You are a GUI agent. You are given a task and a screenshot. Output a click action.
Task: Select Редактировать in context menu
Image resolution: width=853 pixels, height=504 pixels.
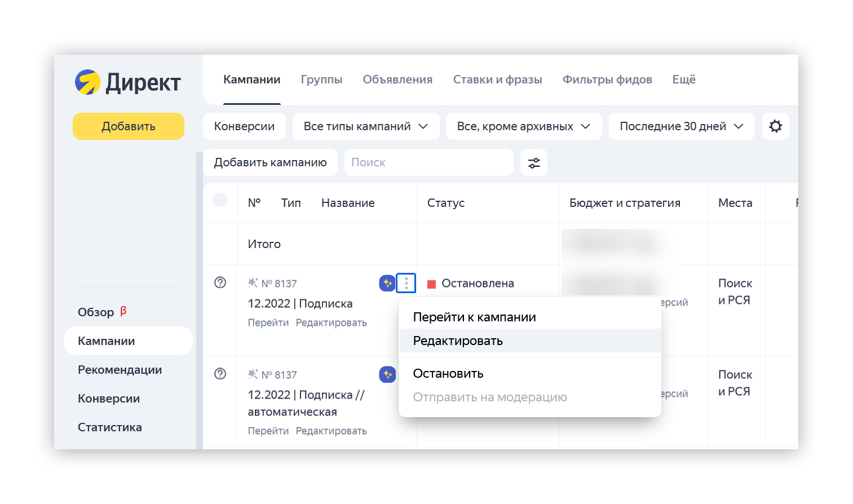click(x=530, y=341)
